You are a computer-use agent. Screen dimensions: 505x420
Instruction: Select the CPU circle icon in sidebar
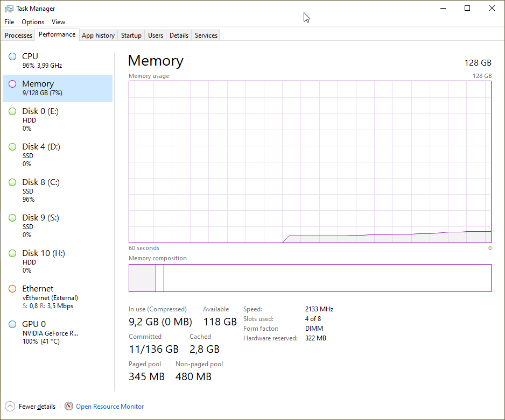(12, 56)
